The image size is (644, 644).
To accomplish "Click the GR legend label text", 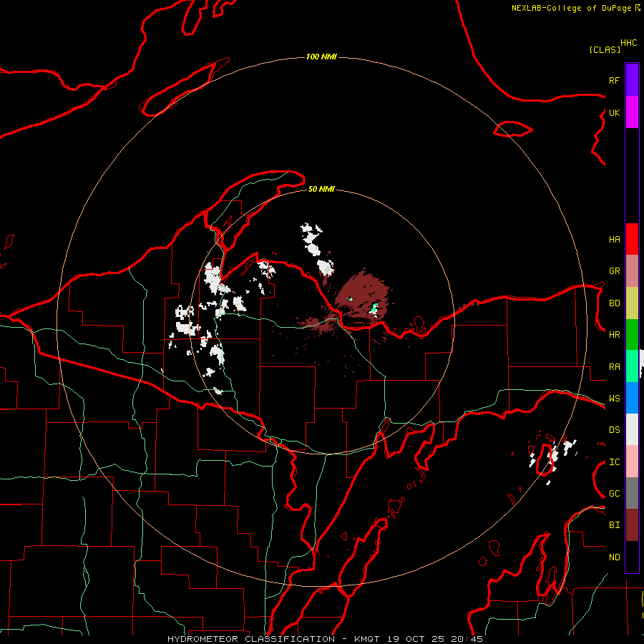I will coord(614,271).
